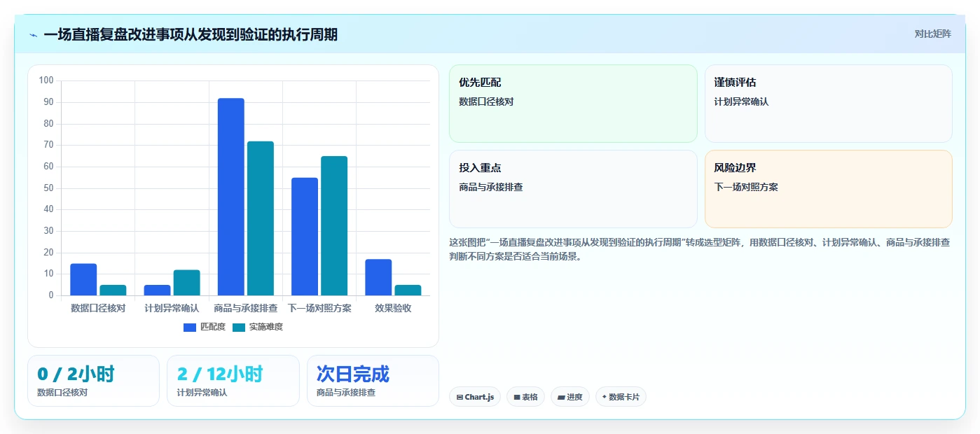Click the teal 实施难度 bar for 数据口径核对
Viewport: 980px width, 434px height.
pyautogui.click(x=113, y=290)
